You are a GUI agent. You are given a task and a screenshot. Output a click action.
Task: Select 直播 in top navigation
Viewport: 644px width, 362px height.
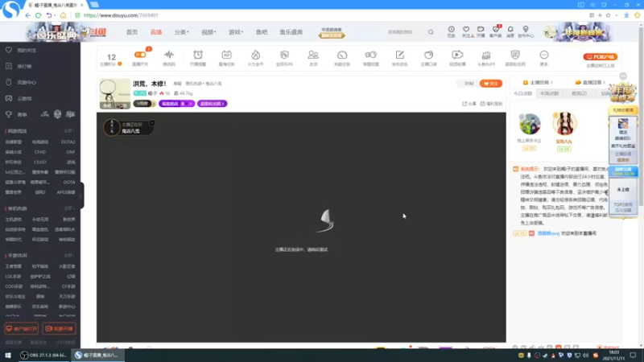coord(156,32)
